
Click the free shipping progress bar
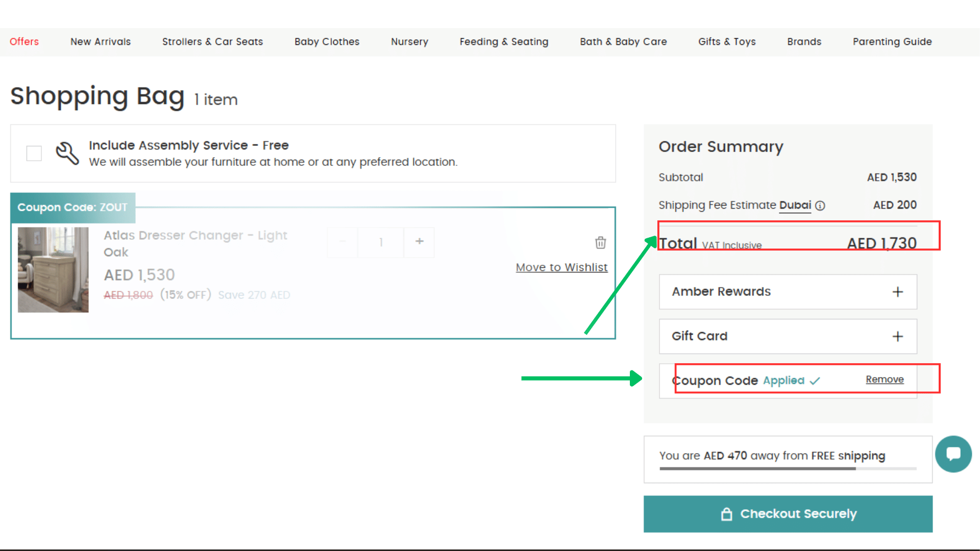[x=788, y=468]
